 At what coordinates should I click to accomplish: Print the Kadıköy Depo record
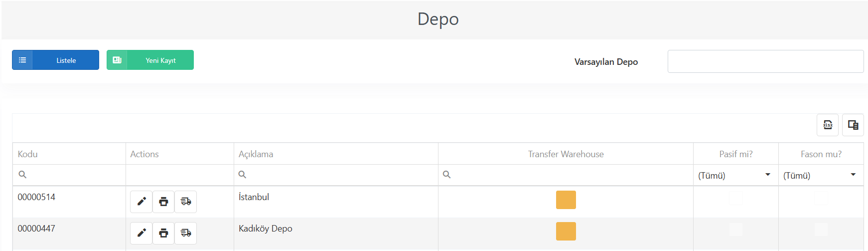pos(163,233)
